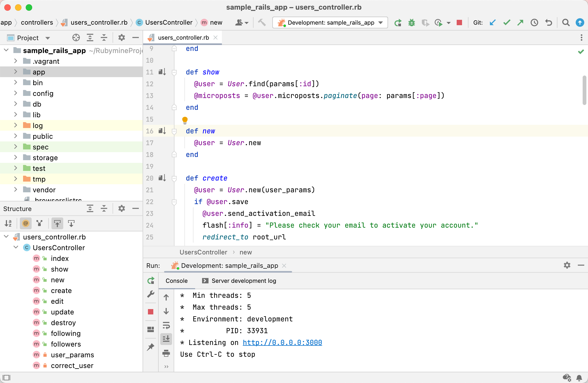Click the http://0.0.0.0:3000 server link
The height and width of the screenshot is (383, 588).
coord(283,342)
